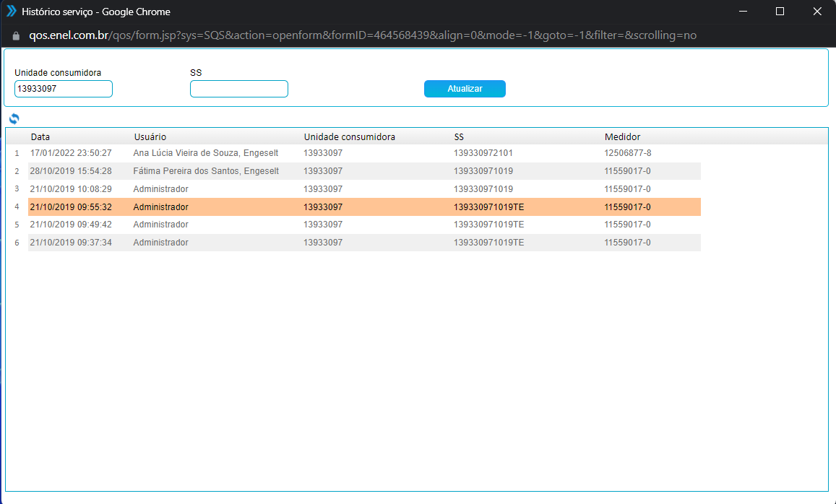Click the lock icon in address bar

(x=16, y=35)
